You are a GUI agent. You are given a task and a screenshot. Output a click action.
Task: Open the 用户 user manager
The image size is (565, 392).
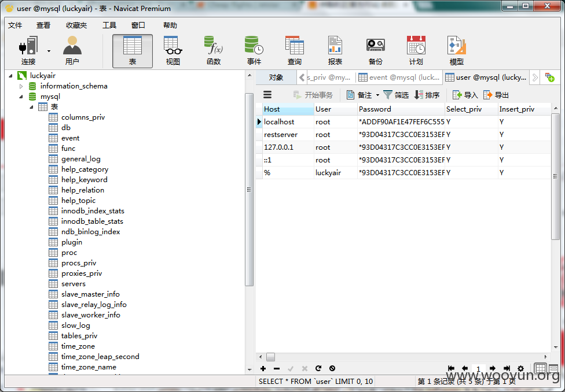point(72,51)
